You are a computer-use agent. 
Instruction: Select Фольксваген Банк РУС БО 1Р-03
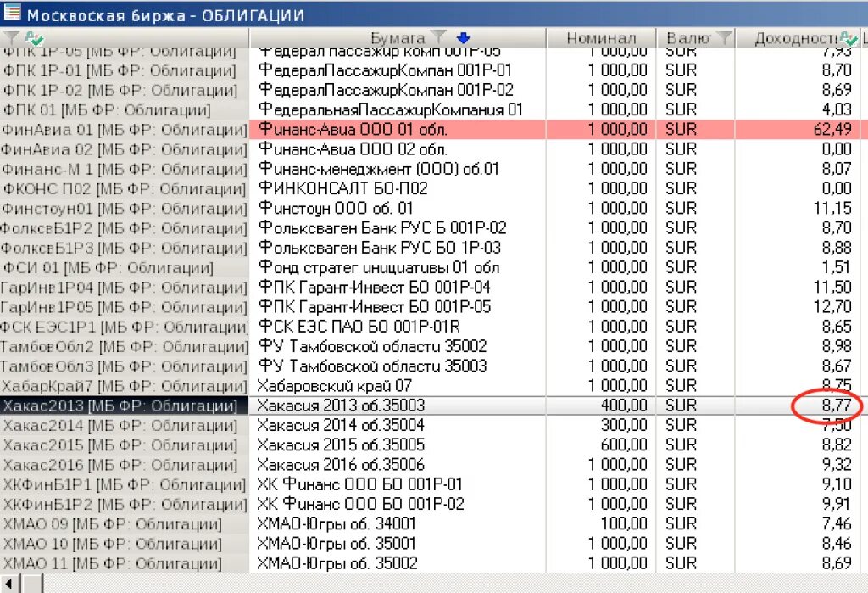pos(398,248)
